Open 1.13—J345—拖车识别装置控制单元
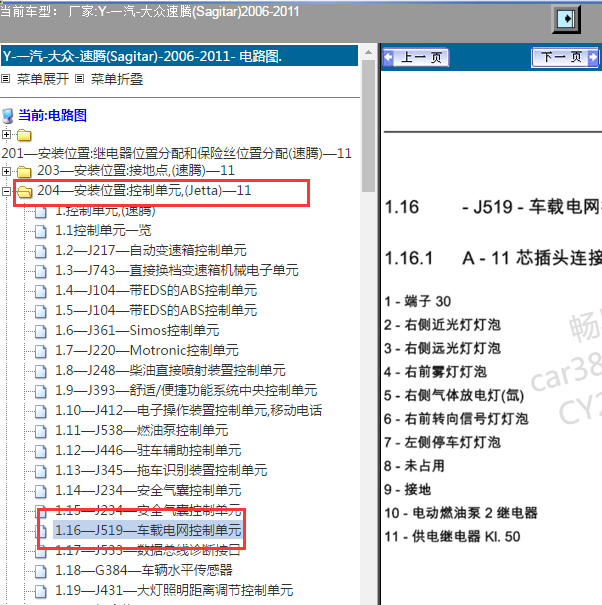Viewport: 602px width, 605px height. click(161, 471)
